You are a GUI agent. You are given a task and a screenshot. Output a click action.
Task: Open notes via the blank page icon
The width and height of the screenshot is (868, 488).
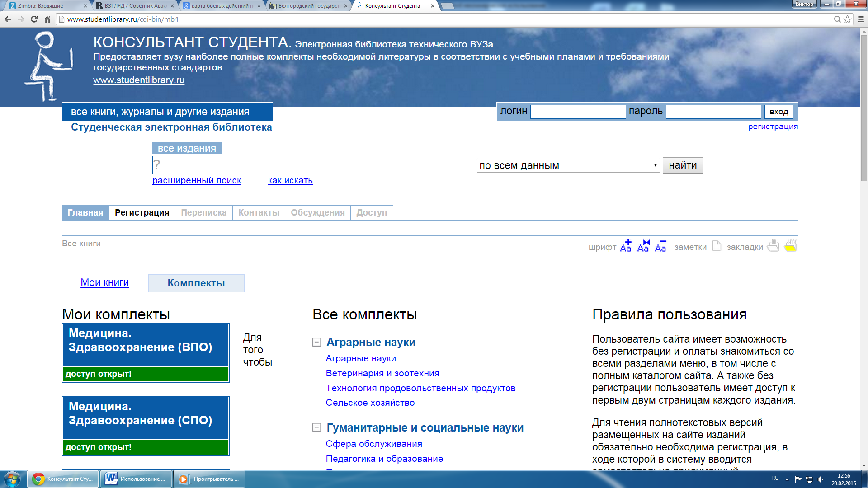click(x=717, y=246)
